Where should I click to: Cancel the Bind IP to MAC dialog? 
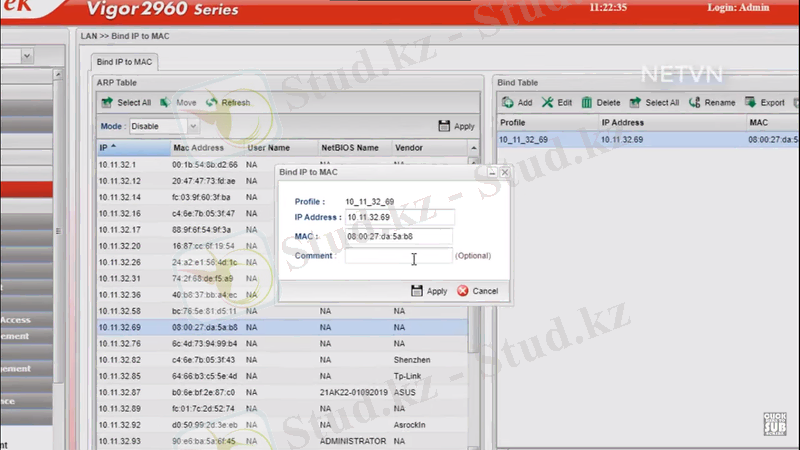point(478,291)
